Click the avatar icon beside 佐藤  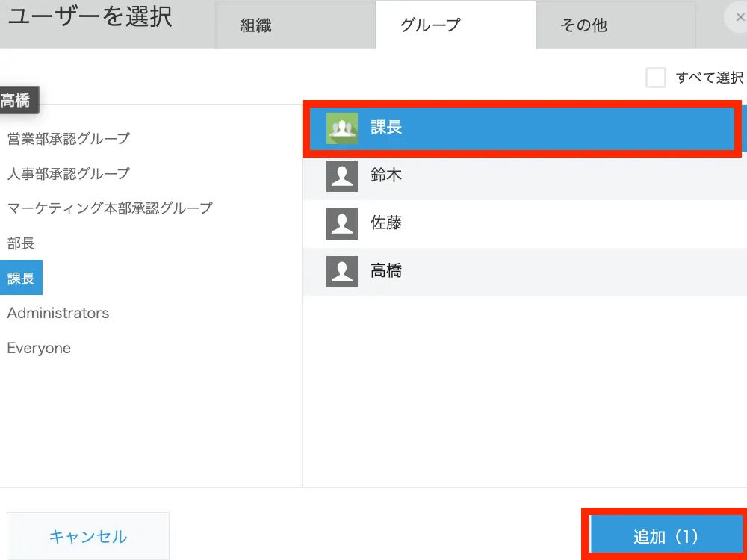(342, 224)
